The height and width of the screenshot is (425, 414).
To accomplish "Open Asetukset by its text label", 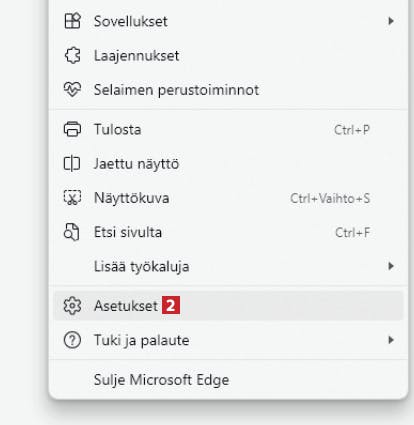I will pos(126,306).
